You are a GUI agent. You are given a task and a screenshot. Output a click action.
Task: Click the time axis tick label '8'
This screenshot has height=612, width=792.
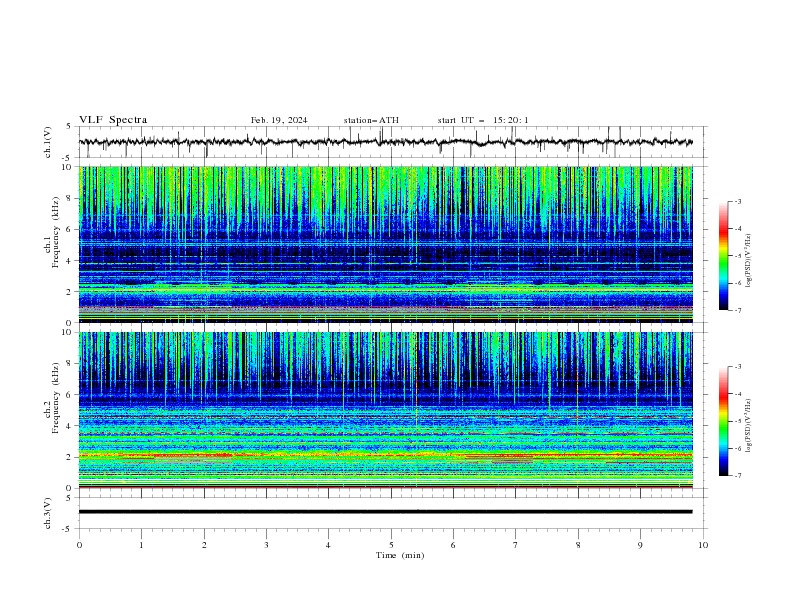click(x=578, y=545)
